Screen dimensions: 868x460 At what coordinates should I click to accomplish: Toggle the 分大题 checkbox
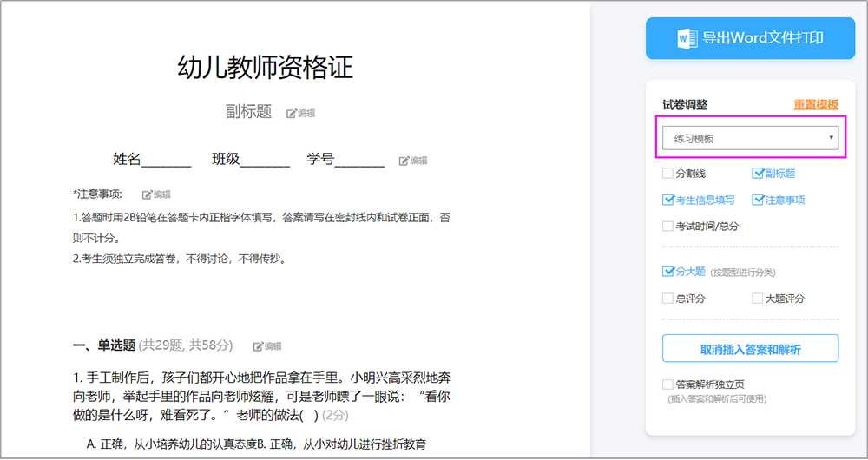667,272
